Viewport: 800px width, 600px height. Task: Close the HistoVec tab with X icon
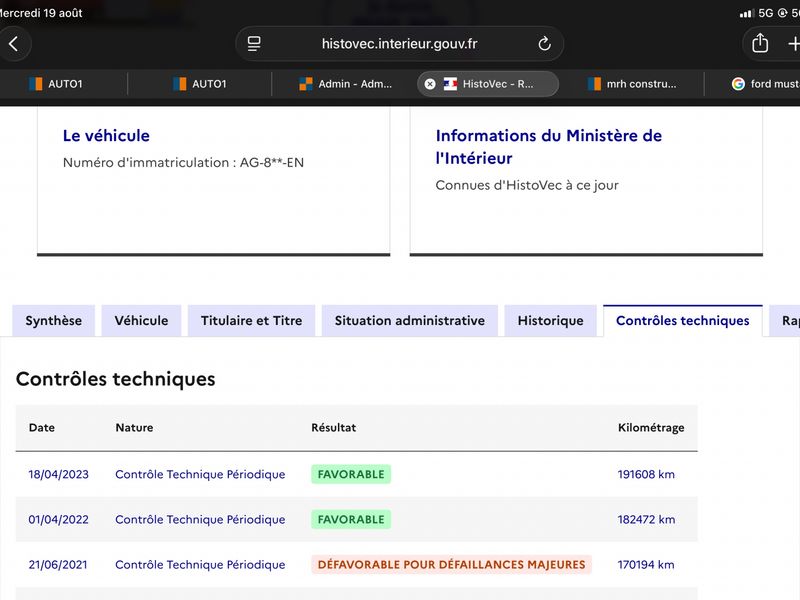tap(430, 84)
